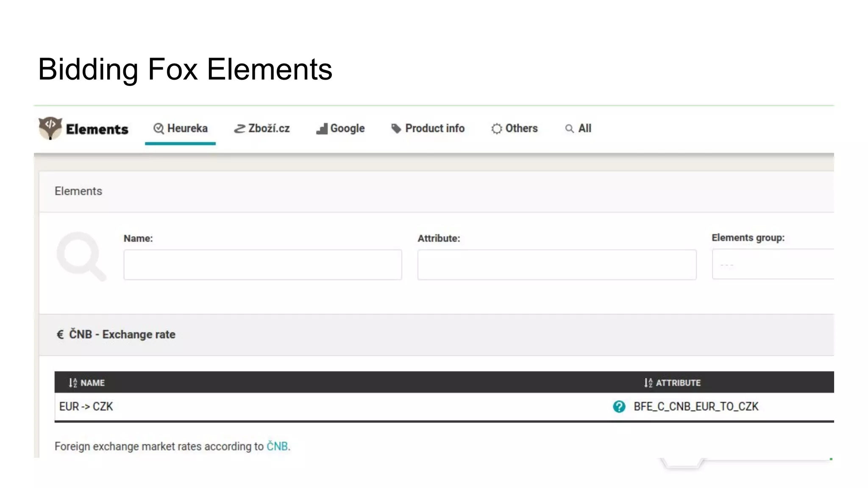Viewport: 868px width, 488px height.
Task: Open the Elements group dropdown
Action: tap(773, 264)
